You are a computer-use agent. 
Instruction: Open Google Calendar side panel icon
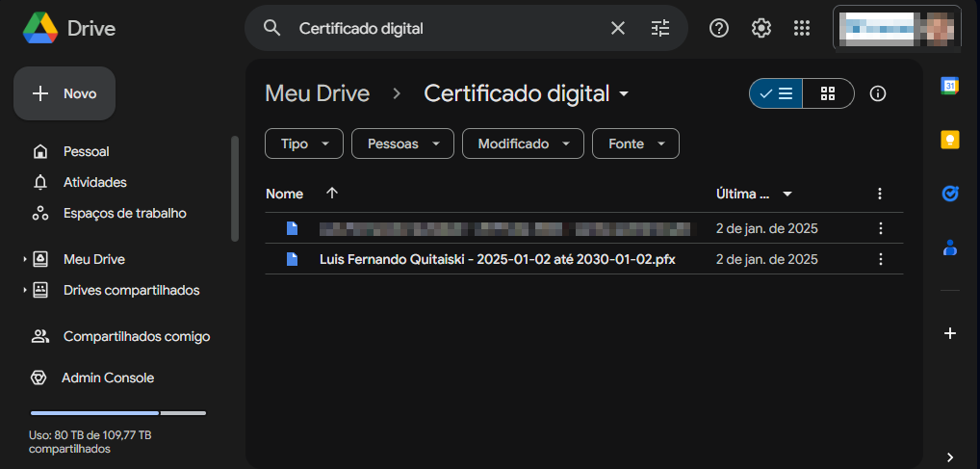pos(950,86)
